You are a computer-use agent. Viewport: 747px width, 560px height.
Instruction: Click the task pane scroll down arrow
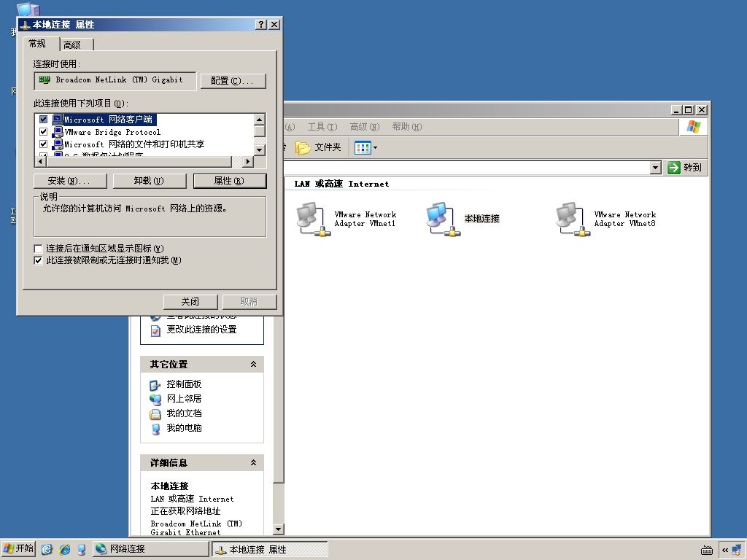click(279, 529)
